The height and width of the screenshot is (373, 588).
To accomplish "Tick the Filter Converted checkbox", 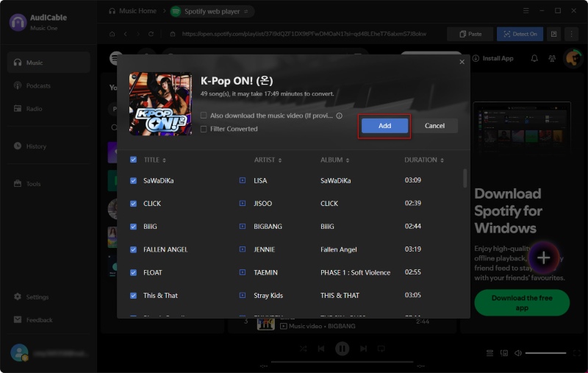I will [204, 129].
